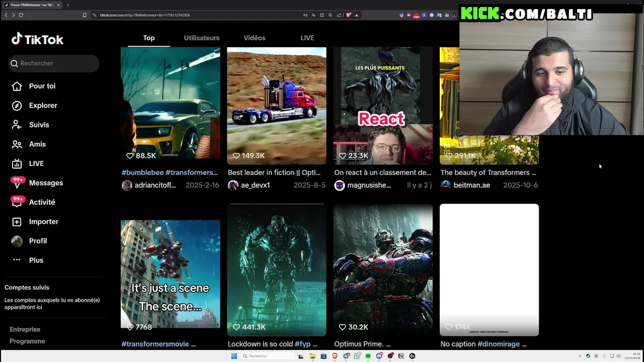Image resolution: width=644 pixels, height=362 pixels.
Task: Open the React classement video thumbnail
Action: point(383,106)
